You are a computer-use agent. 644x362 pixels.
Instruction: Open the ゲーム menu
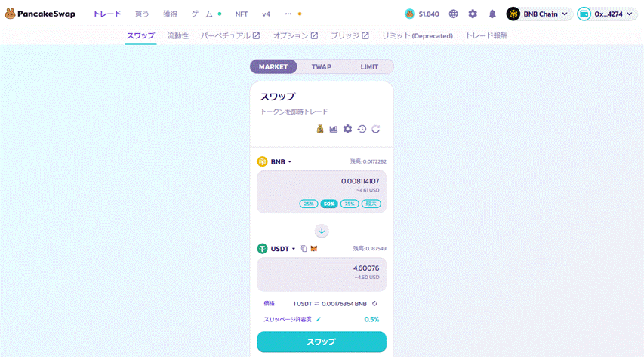tap(202, 14)
